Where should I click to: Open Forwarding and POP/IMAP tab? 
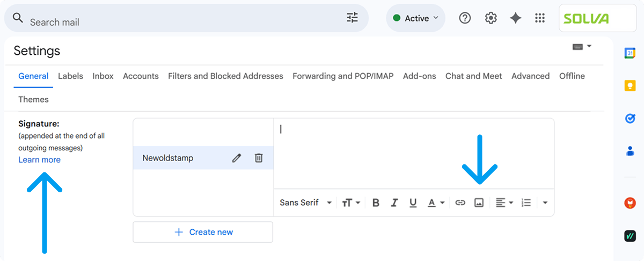(x=343, y=76)
